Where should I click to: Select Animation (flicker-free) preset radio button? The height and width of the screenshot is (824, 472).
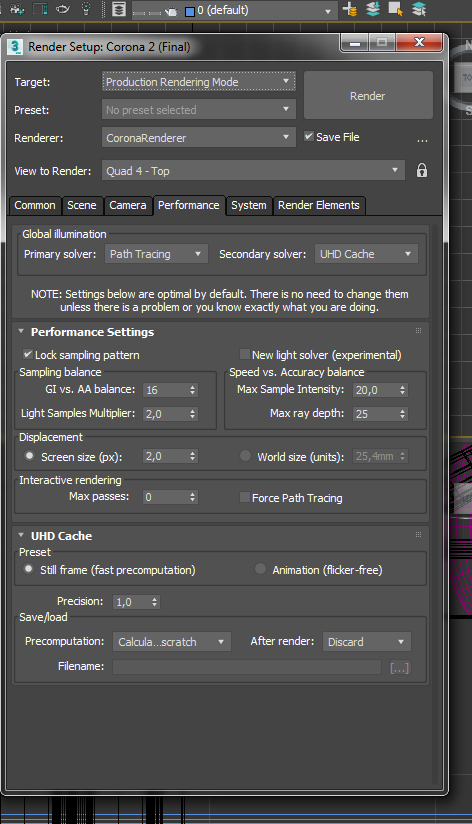tap(260, 569)
